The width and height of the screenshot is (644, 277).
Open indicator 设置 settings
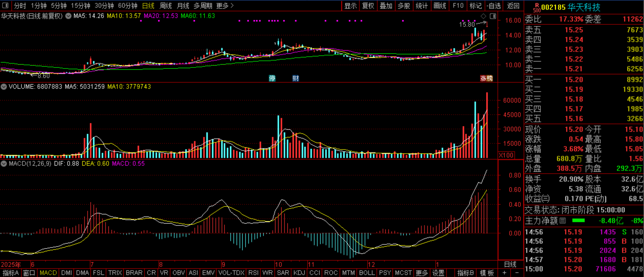tap(438, 273)
